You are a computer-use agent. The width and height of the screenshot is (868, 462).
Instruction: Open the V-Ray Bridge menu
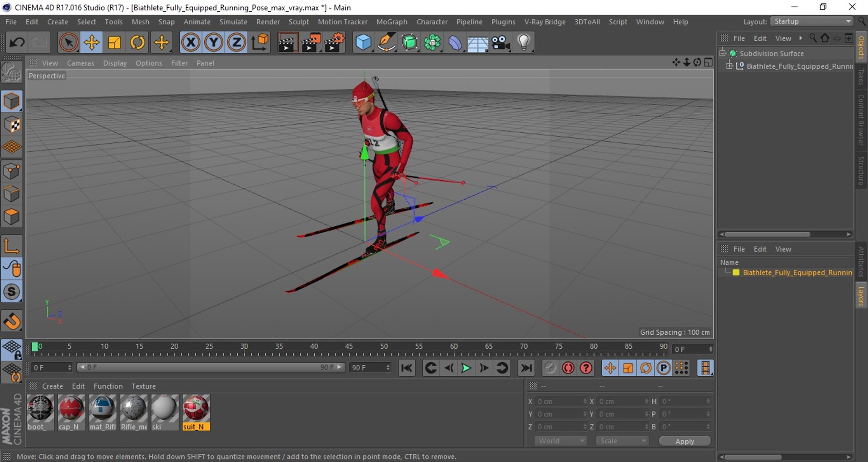coord(545,22)
